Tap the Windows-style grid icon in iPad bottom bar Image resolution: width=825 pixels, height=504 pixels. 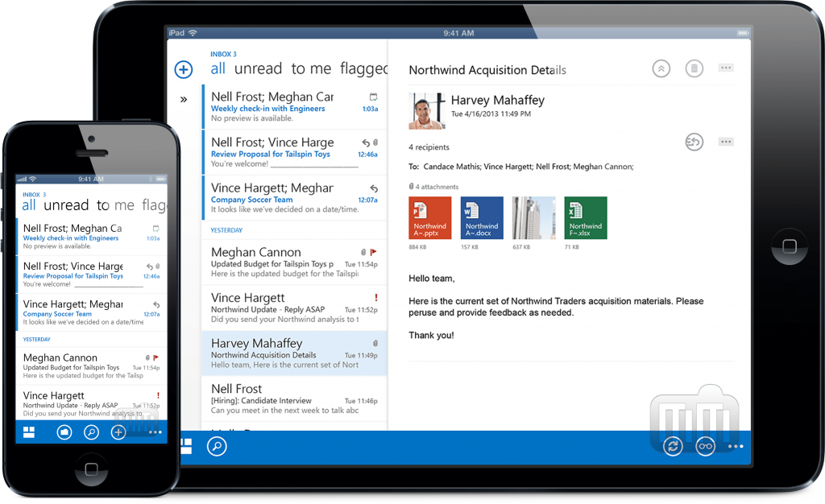186,446
